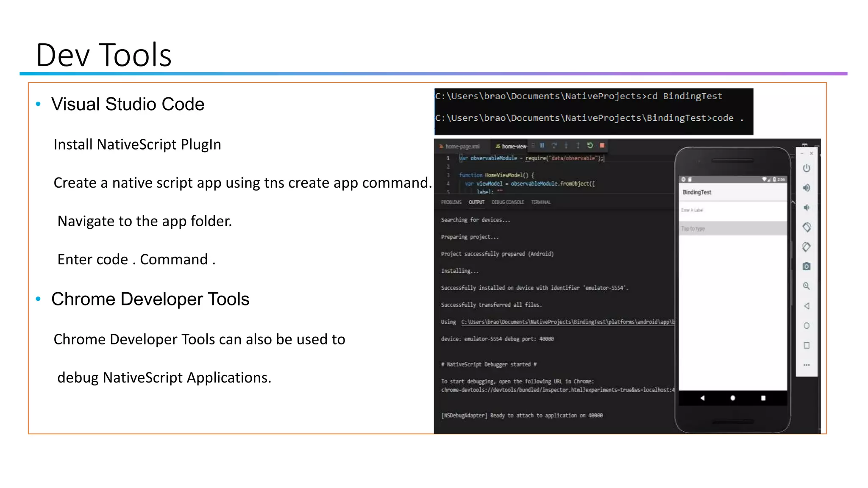Screen dimensions: 868x488
Task: Click the 'Chrome Developer Tools' bullet heading
Action: [x=150, y=299]
